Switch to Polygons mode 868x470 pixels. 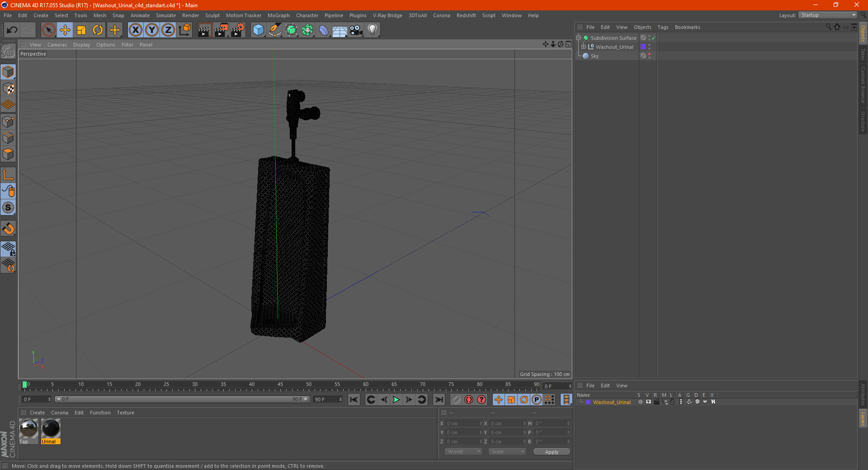8,154
